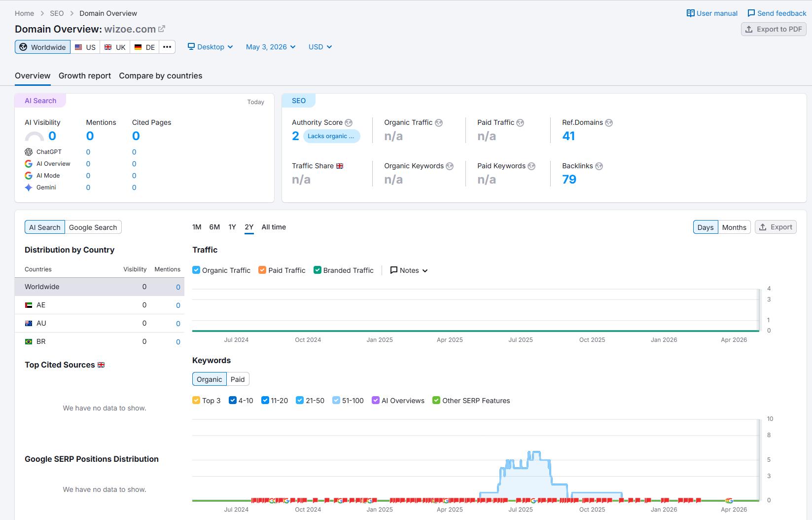Toggle 4-10 keywords checkbox
This screenshot has width=812, height=520.
coord(233,400)
